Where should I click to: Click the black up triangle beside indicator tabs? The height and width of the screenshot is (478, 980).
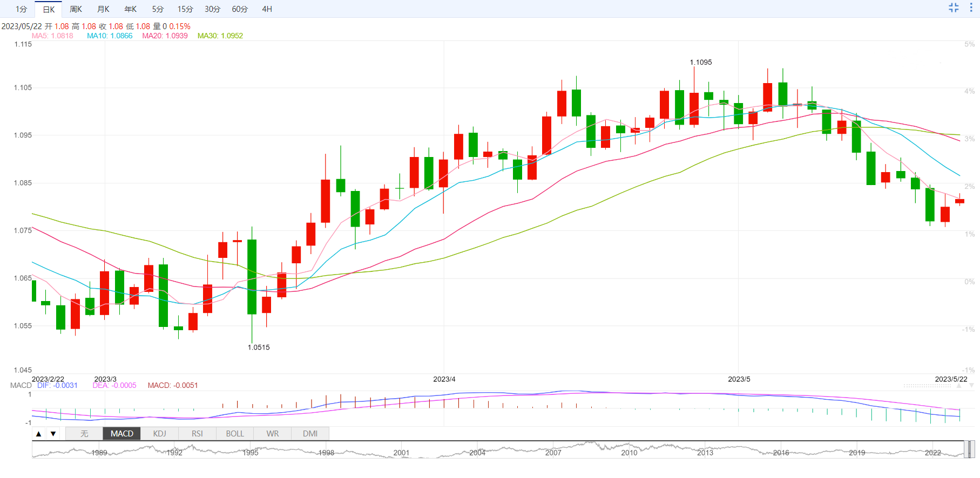coord(38,434)
